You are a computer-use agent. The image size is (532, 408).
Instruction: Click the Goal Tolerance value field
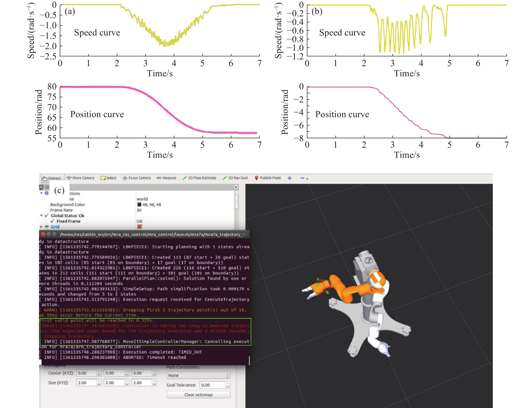[x=213, y=385]
